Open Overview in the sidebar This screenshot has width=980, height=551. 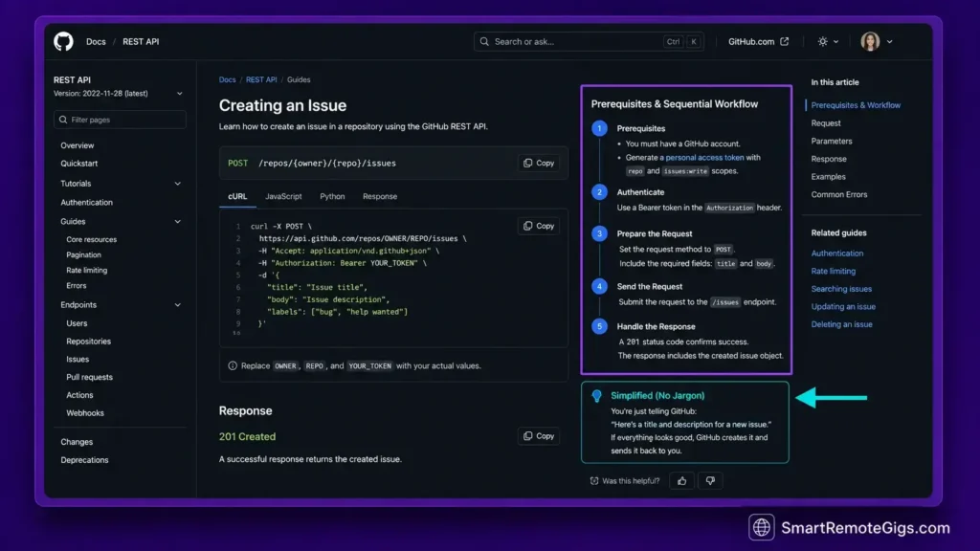pos(77,145)
